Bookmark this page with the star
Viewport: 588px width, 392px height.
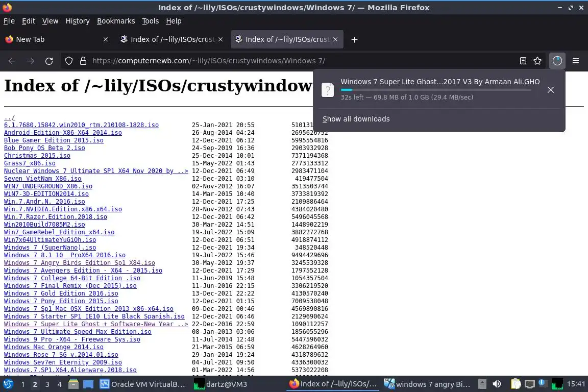(537, 61)
